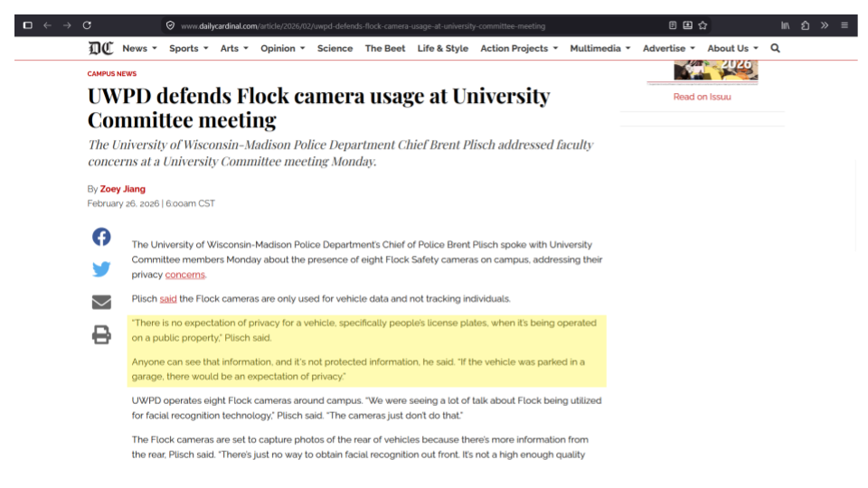
Task: Open the Science section
Action: tap(335, 49)
